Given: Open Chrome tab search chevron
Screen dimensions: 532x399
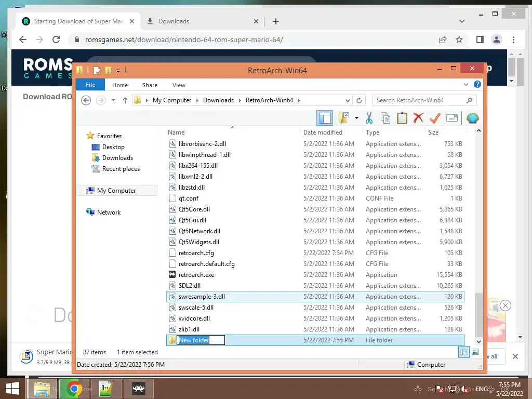Looking at the screenshot, I should (461, 21).
